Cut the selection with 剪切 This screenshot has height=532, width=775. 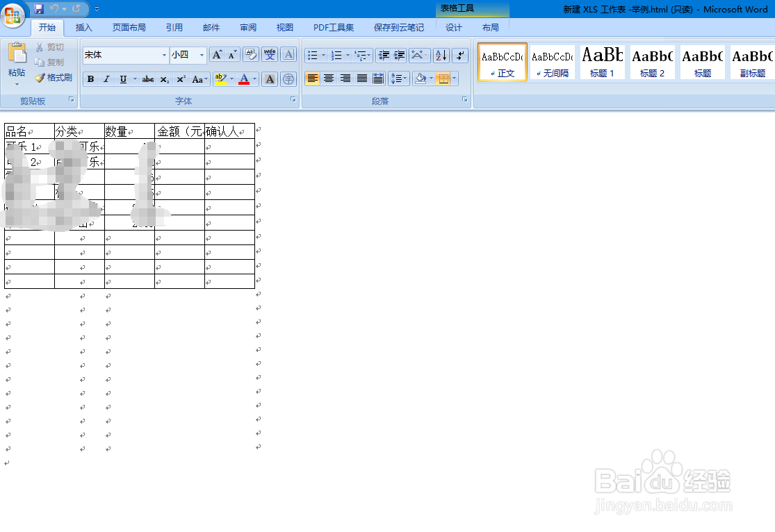pyautogui.click(x=50, y=47)
